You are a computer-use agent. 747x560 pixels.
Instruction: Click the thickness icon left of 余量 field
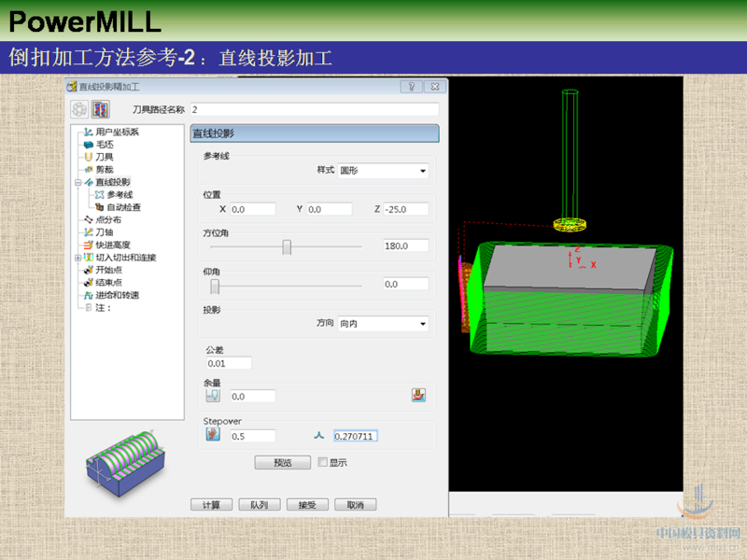click(x=214, y=396)
